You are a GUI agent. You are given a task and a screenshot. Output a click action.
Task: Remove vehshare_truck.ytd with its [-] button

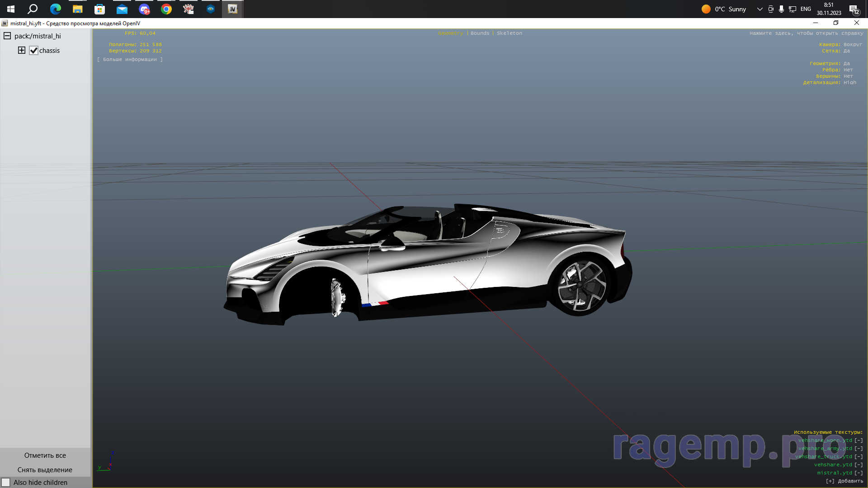(x=859, y=457)
